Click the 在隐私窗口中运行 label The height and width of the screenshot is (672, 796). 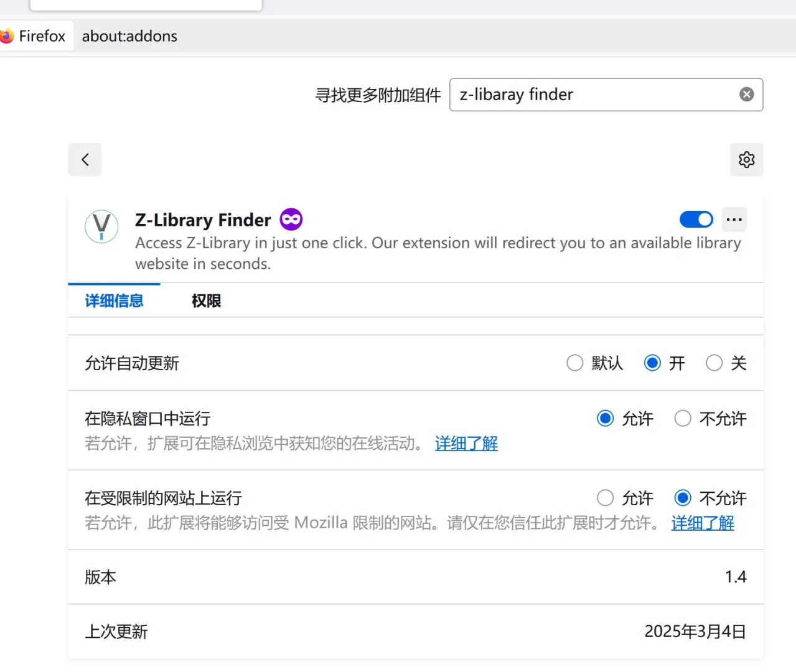[147, 419]
